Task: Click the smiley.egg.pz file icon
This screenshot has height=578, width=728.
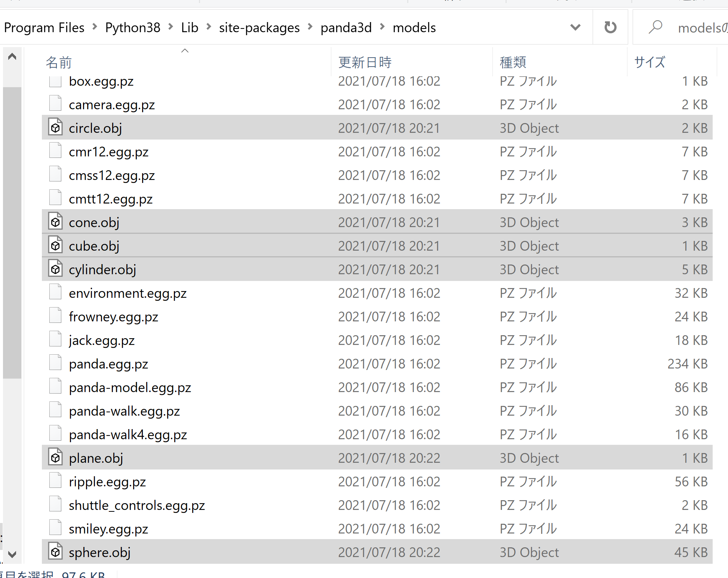Action: [55, 527]
